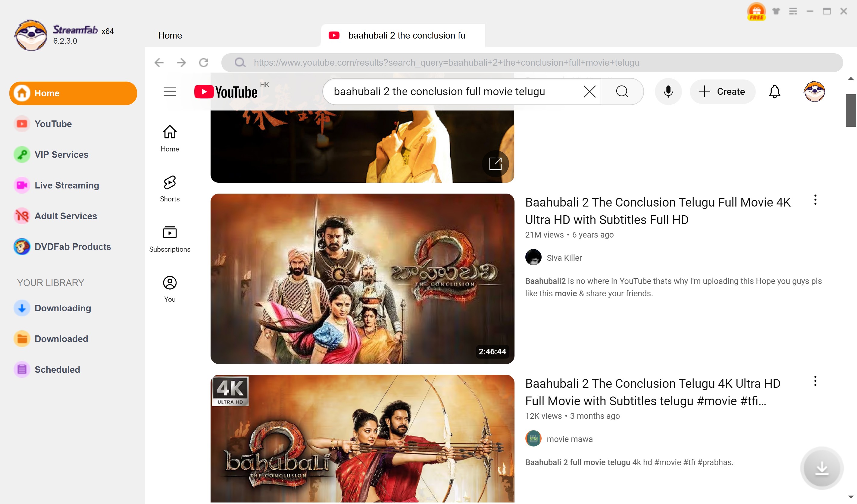Click the version text 6.2.3.0

(x=65, y=41)
